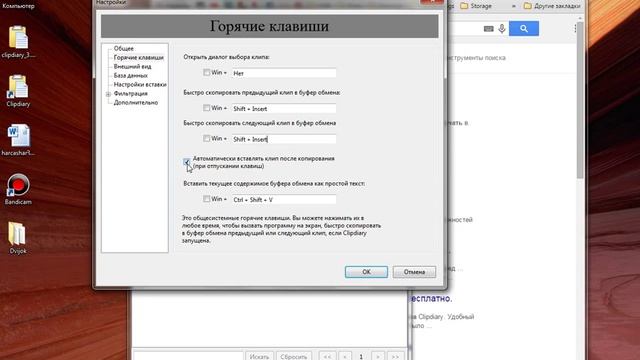The height and width of the screenshot is (360, 640).
Task: Enable Win for copy previous clip hotkey
Action: [x=207, y=108]
